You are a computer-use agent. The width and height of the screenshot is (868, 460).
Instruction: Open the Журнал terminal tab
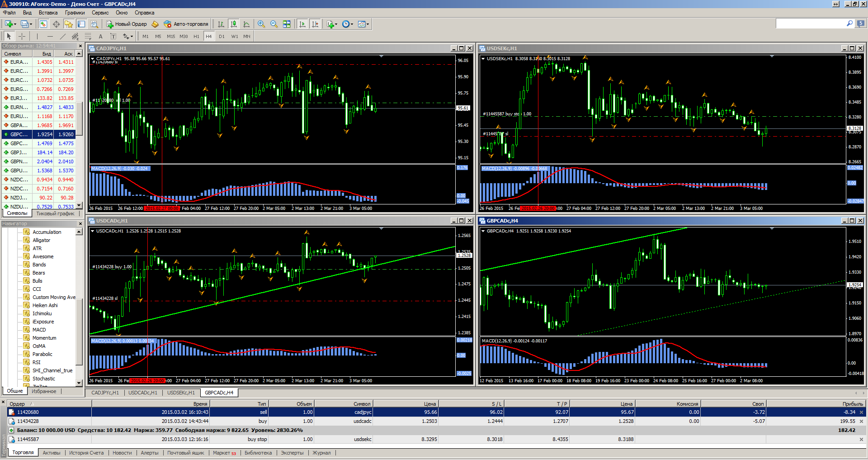[x=321, y=453]
